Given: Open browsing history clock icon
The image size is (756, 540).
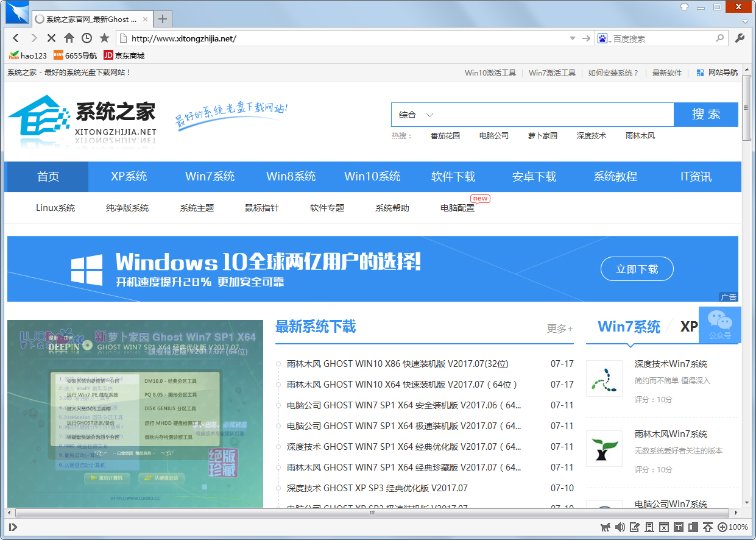Looking at the screenshot, I should 87,38.
